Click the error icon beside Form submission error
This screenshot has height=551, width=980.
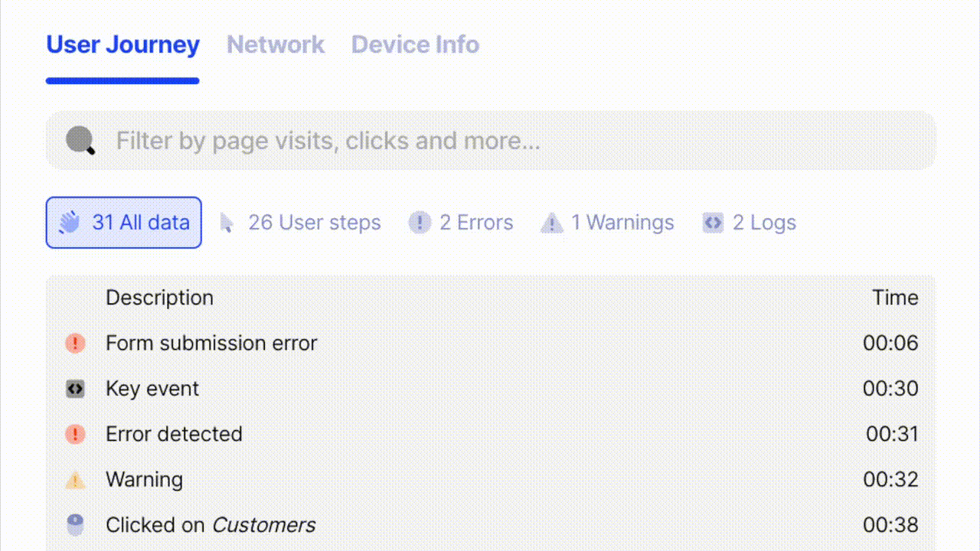74,343
